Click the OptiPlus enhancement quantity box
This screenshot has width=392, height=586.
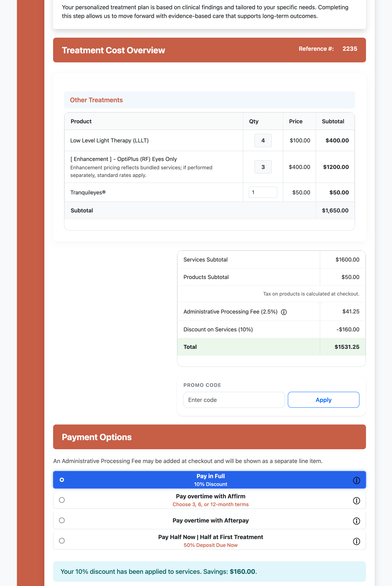(263, 167)
